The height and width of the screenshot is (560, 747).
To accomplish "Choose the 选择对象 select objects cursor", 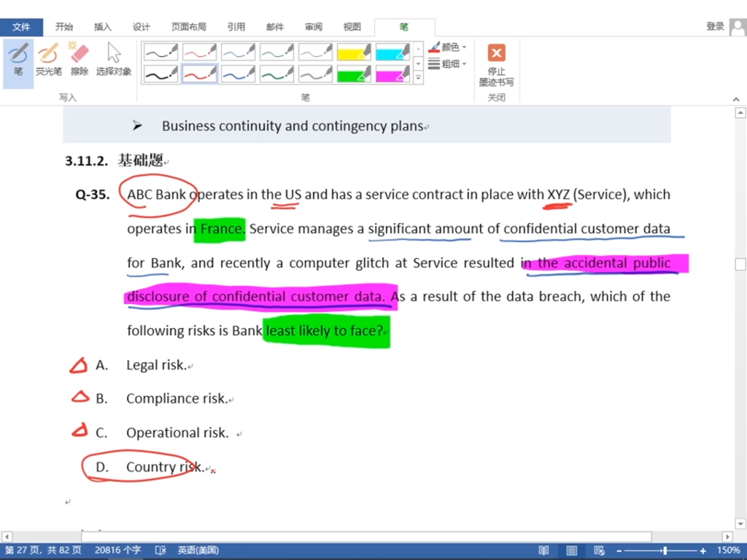I will pos(114,61).
